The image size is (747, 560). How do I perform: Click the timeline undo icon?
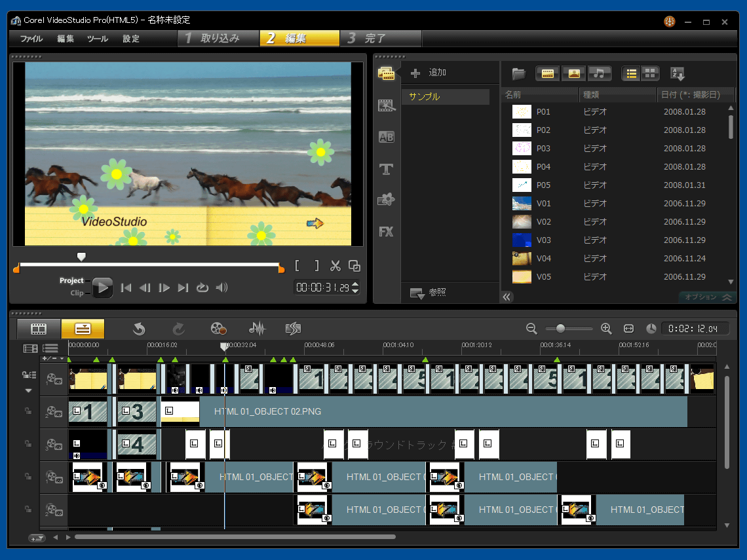[139, 329]
